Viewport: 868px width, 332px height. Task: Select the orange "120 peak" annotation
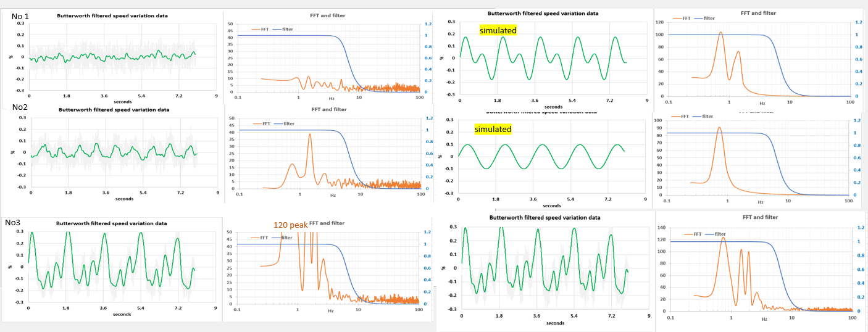tap(290, 225)
